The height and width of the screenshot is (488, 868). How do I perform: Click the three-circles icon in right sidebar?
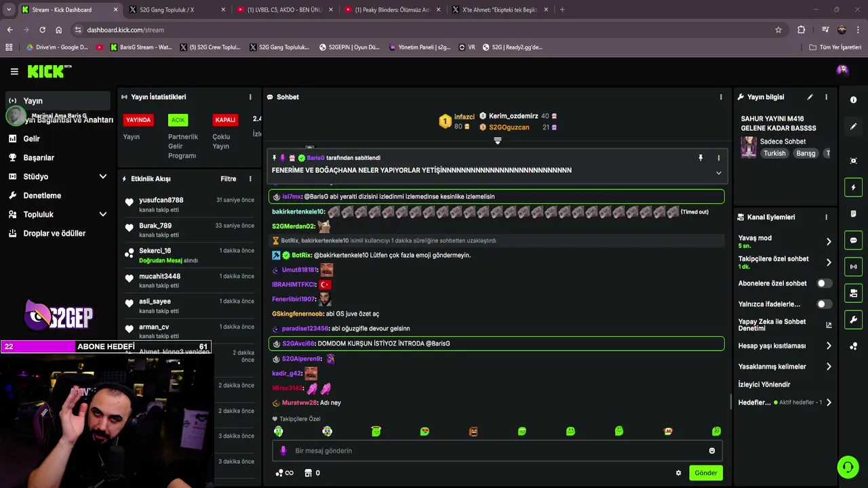click(853, 346)
